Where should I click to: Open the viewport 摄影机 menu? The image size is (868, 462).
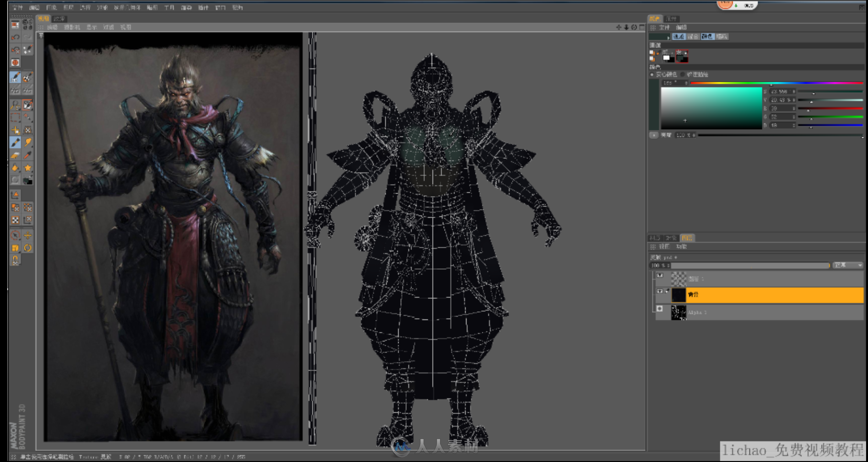click(72, 27)
